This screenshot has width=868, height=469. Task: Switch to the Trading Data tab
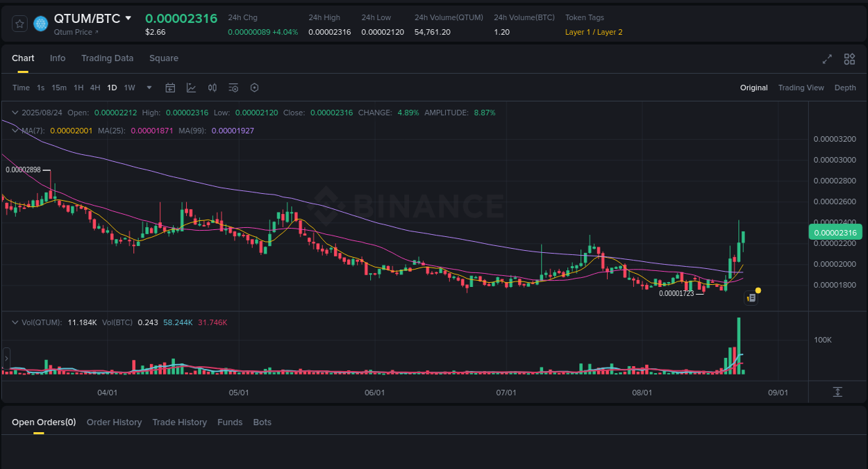coord(107,58)
